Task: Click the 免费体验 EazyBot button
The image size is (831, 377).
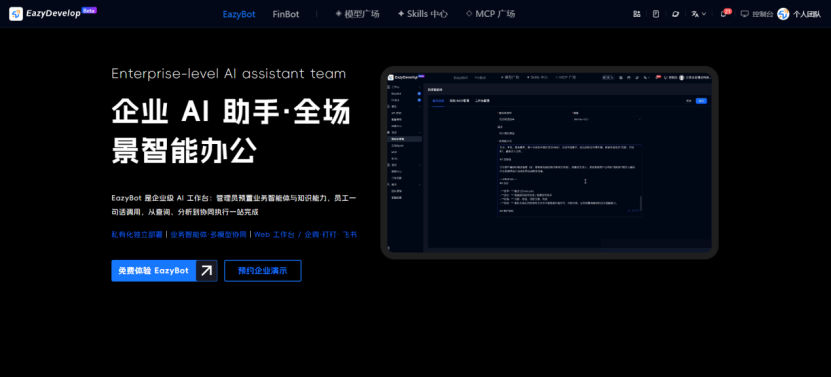Action: (x=164, y=270)
